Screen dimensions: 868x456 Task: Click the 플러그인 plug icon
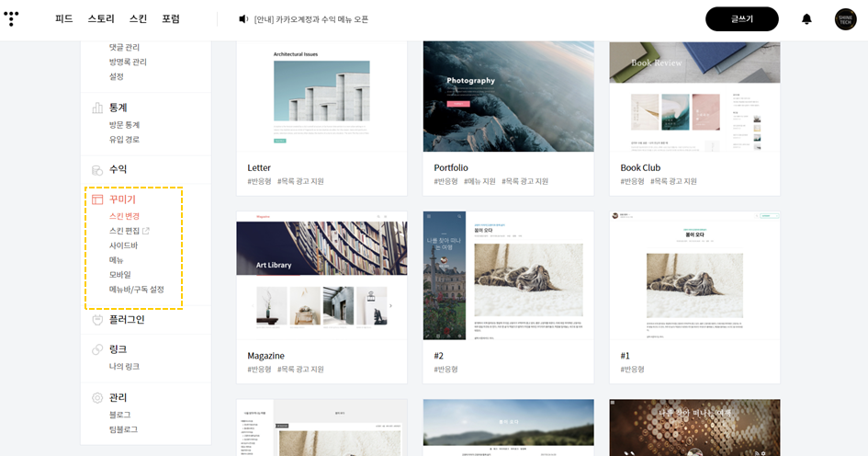97,320
